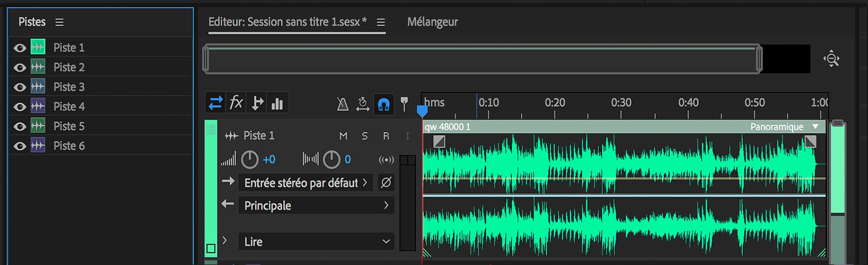Click the blue playhead marker
This screenshot has height=265, width=868.
point(422,111)
